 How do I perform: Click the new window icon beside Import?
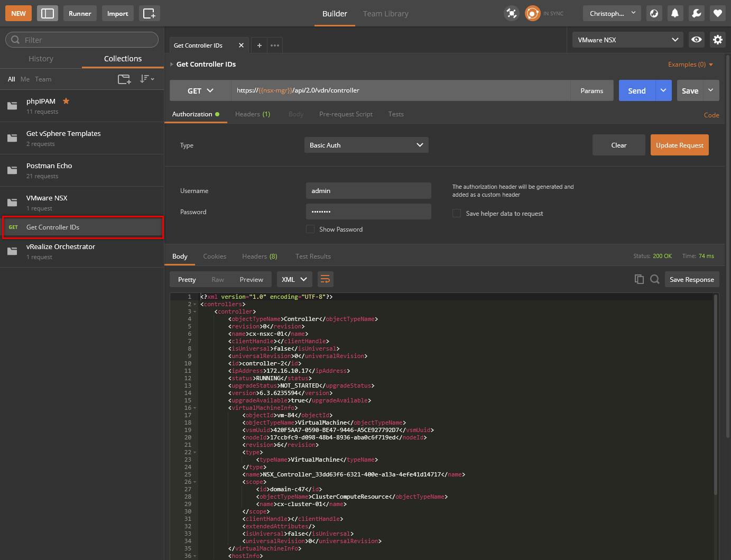coord(149,14)
